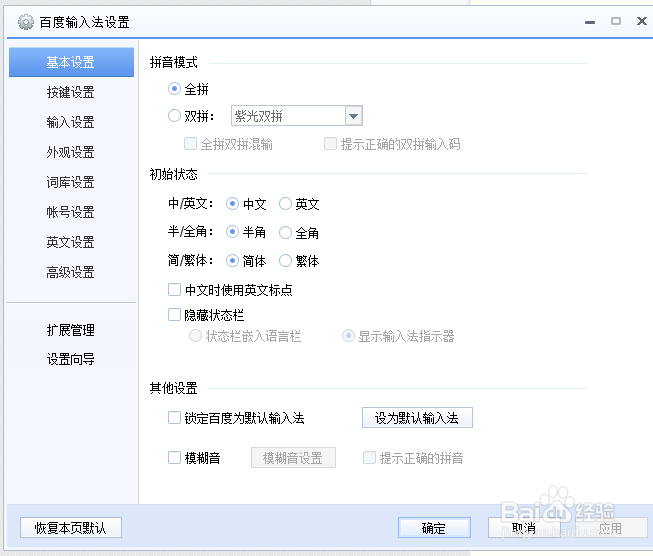Click the 中/英文: label

pyautogui.click(x=191, y=204)
